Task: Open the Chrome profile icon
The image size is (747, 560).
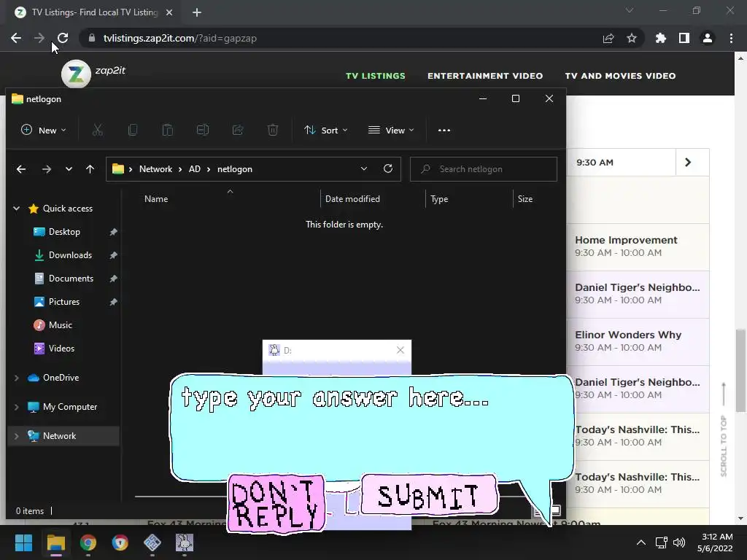Action: 708,38
